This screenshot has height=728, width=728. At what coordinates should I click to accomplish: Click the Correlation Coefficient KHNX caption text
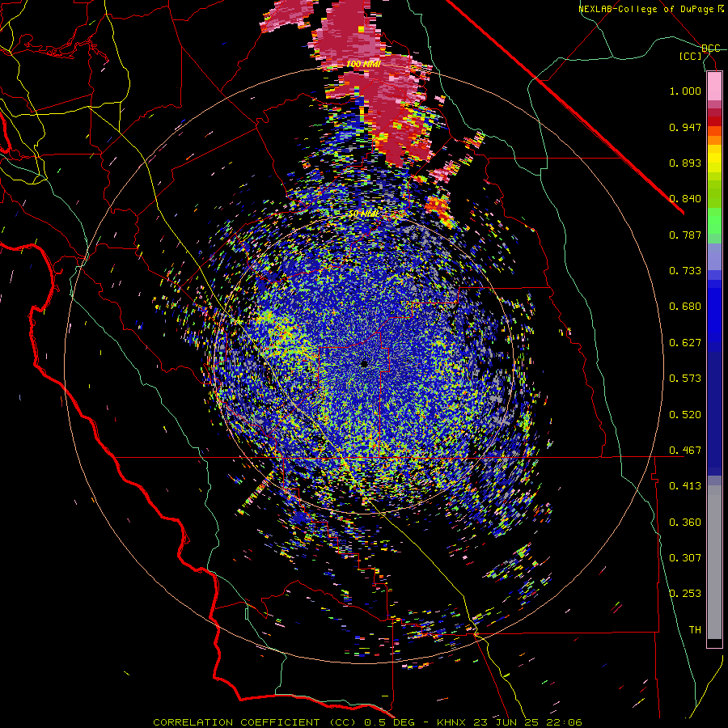tap(367, 722)
